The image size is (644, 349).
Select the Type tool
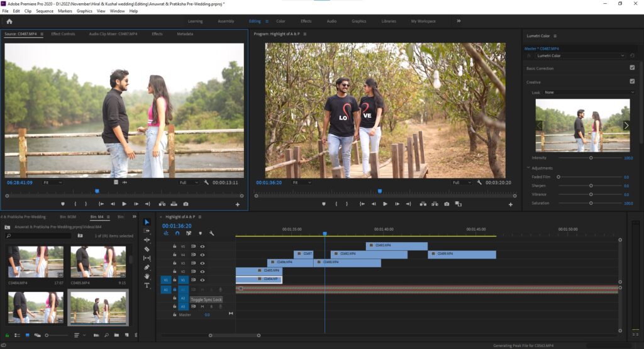(147, 285)
